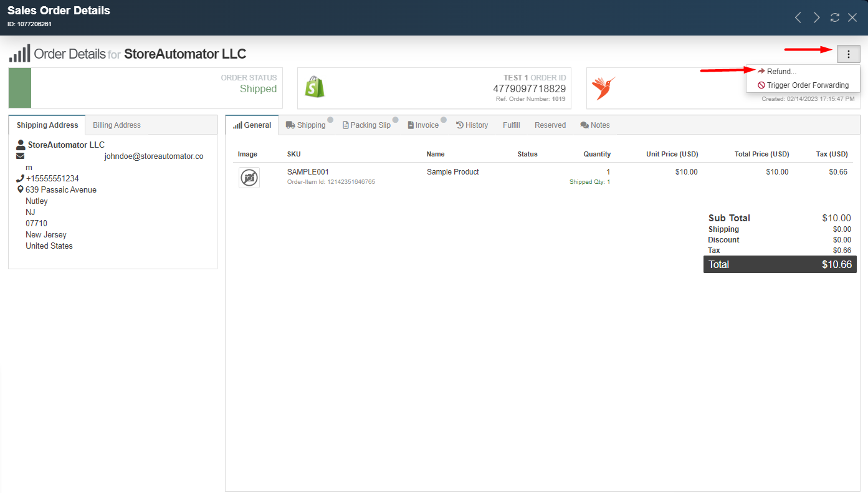Click the Shopify bag icon

pyautogui.click(x=315, y=87)
